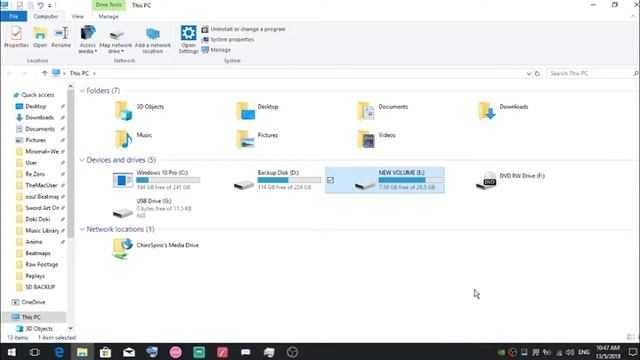Screen dimensions: 640x360
Task: Open System properties from ribbon
Action: [228, 40]
